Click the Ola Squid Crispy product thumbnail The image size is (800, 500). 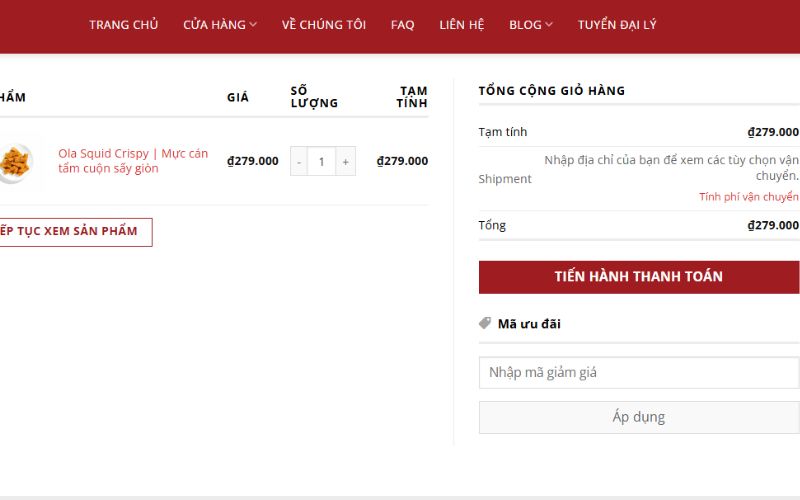15,161
